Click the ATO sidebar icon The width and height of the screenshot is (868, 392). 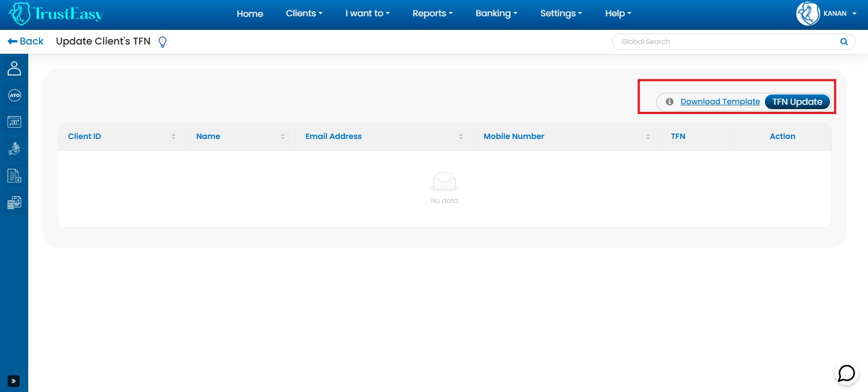(x=14, y=96)
